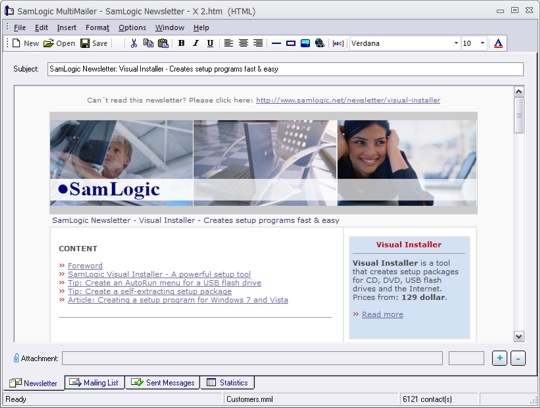
Task: Open the font color tool
Action: coord(498,43)
